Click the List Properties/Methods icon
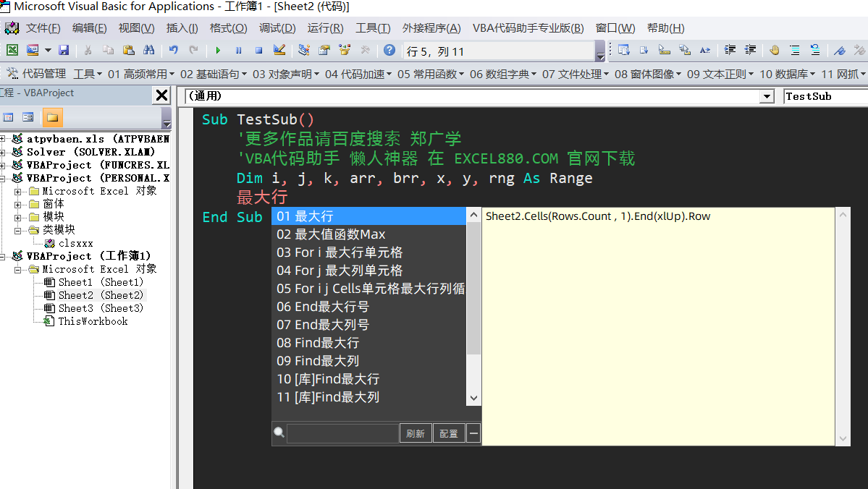 pyautogui.click(x=624, y=51)
